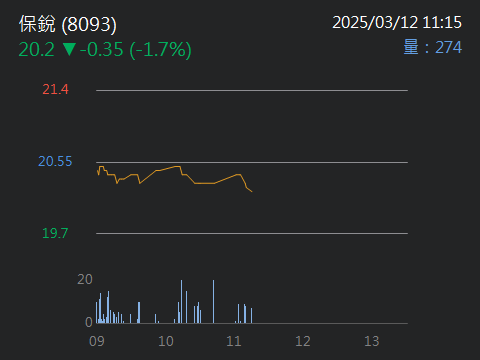
Task: Click the current price 20.2
Action: (36, 49)
